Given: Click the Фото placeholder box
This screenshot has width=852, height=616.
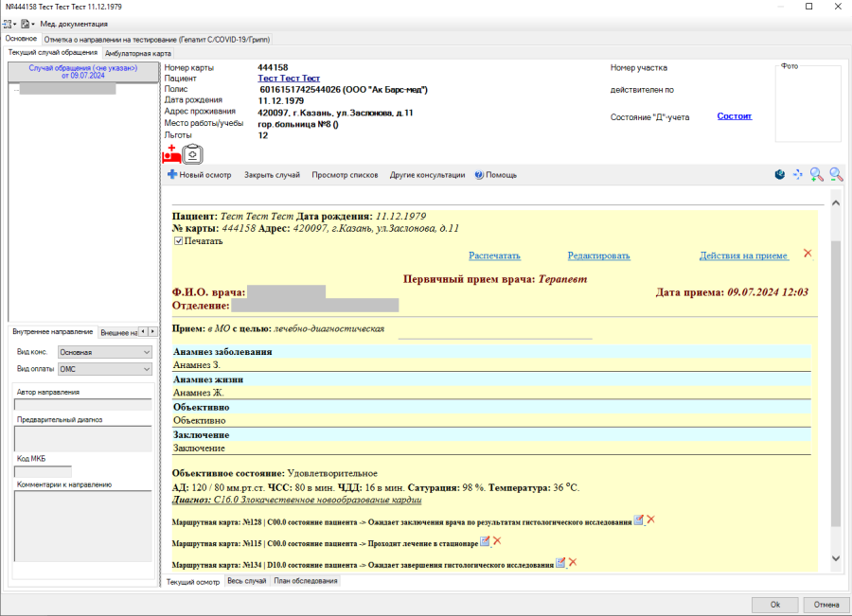Looking at the screenshot, I should [x=808, y=103].
